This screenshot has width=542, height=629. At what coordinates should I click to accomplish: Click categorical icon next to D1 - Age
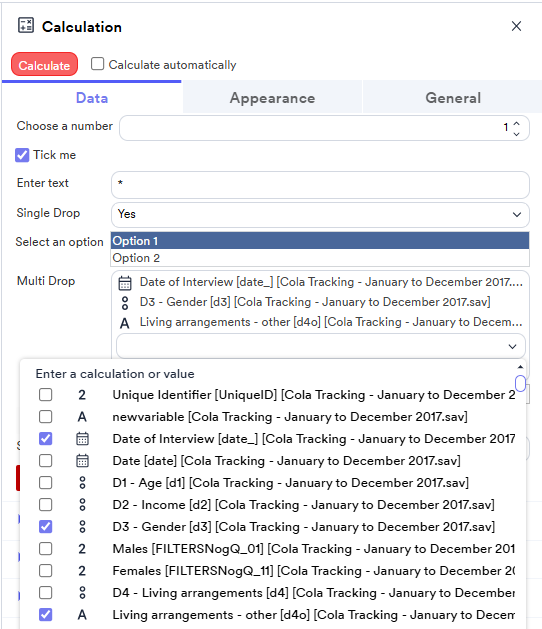pyautogui.click(x=82, y=483)
